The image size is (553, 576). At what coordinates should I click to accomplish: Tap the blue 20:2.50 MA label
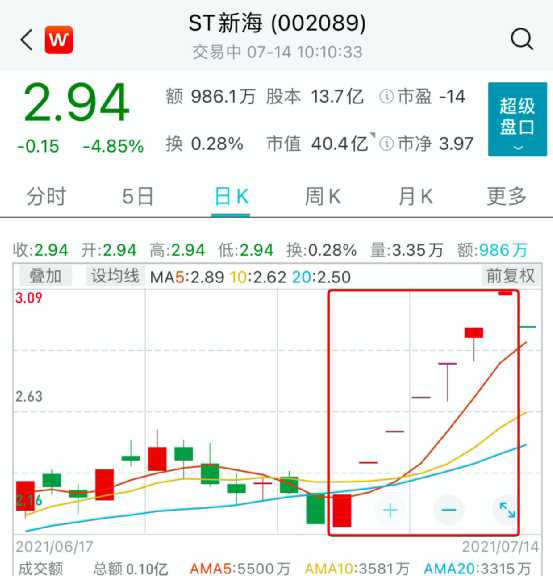tap(322, 277)
